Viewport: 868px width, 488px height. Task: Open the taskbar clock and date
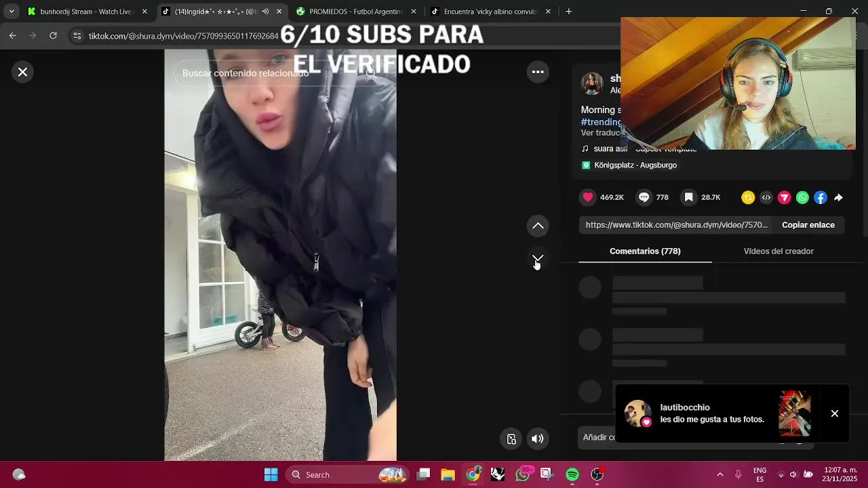[840, 474]
